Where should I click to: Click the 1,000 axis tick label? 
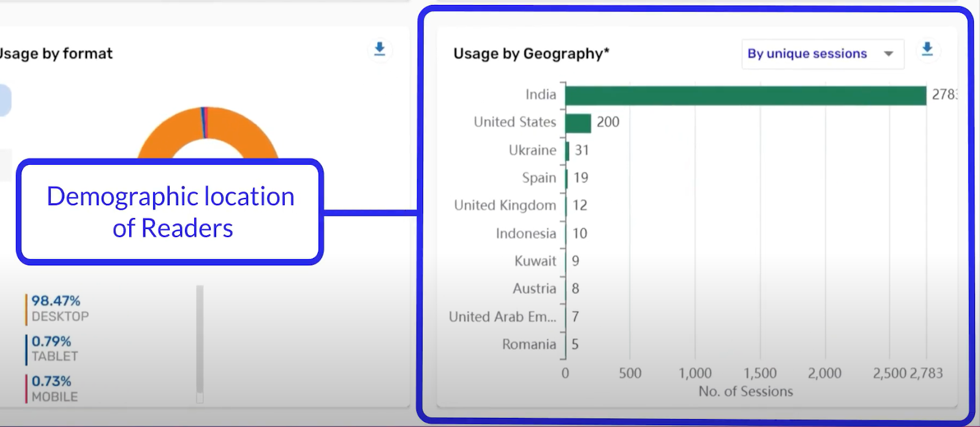(x=695, y=373)
